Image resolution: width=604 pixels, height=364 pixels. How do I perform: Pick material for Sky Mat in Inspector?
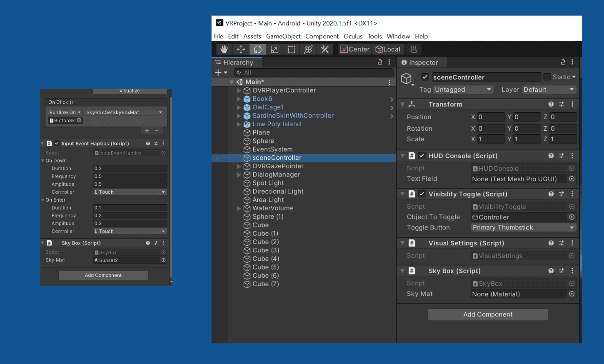tap(572, 294)
